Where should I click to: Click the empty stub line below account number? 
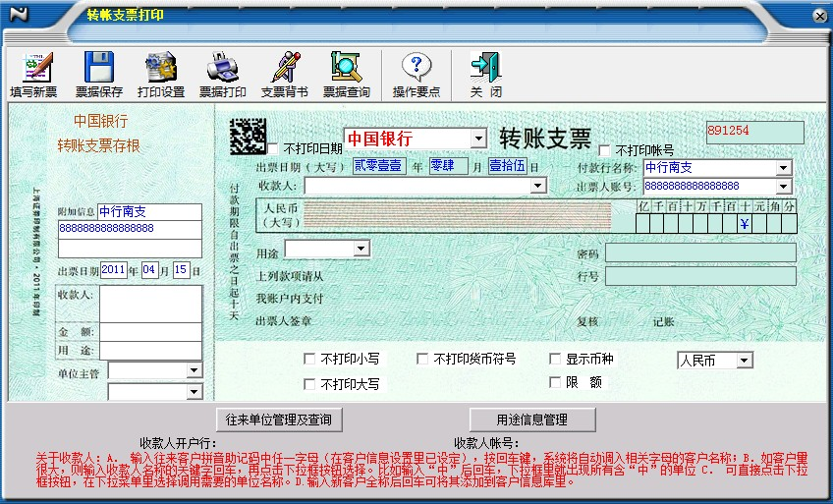[130, 248]
